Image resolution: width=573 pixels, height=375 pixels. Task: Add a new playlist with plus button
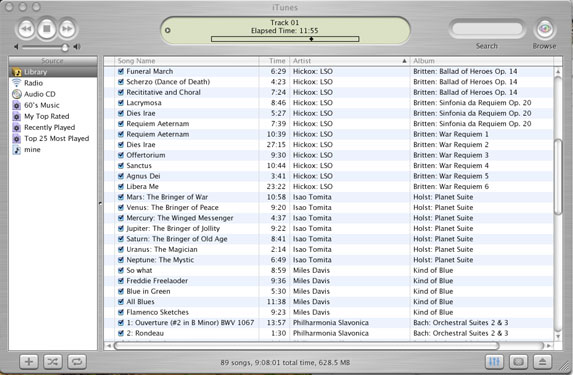pyautogui.click(x=29, y=362)
